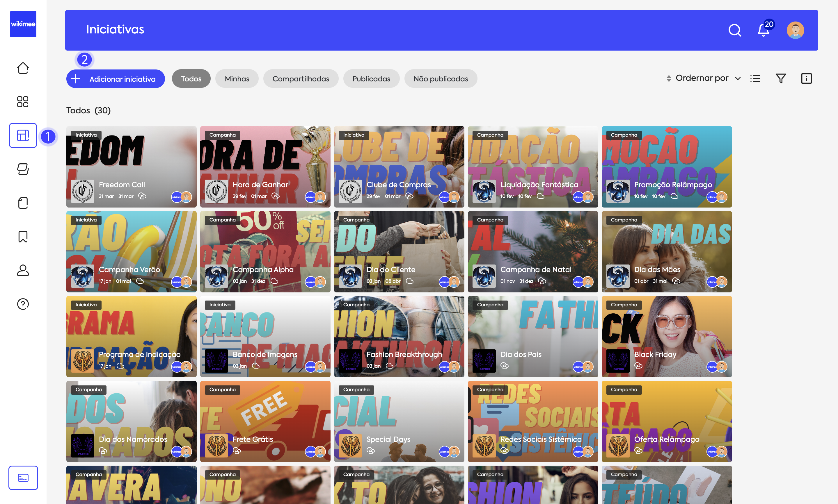This screenshot has height=504, width=838.
Task: Show only Publicadas initiatives
Action: point(371,79)
